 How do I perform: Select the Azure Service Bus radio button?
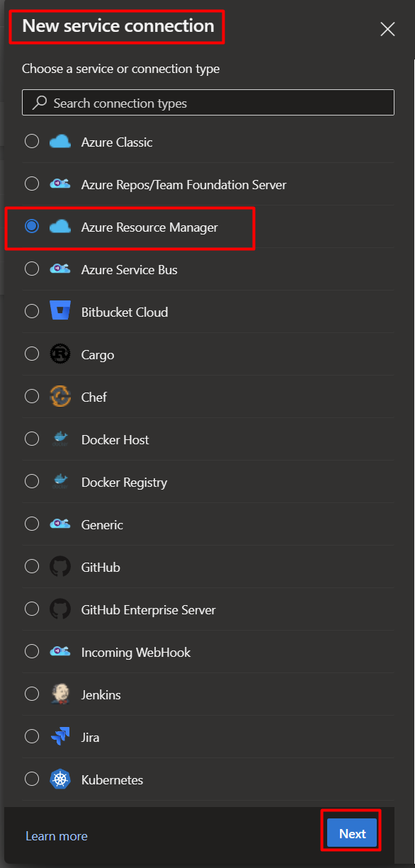click(x=32, y=269)
